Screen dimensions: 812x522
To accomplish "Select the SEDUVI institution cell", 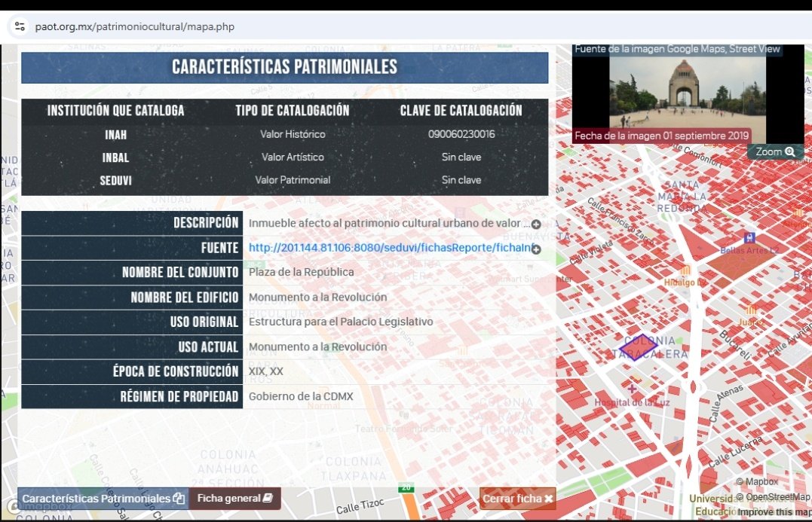I will click(115, 181).
